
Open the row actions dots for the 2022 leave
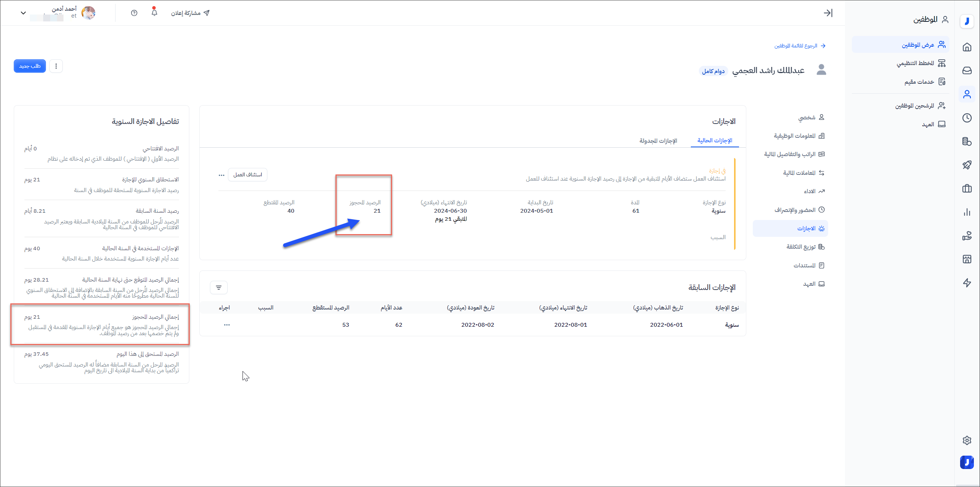[227, 325]
